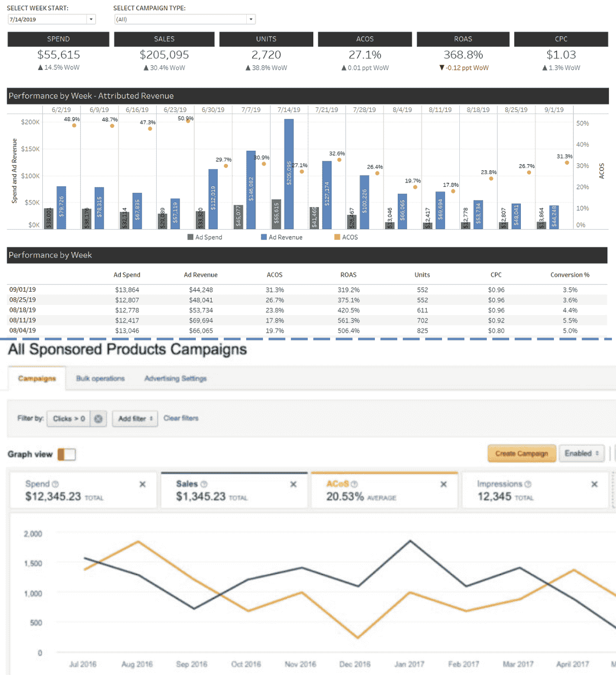Dismiss the ACoS metric card
Screen dimensions: 616x675
(x=444, y=484)
